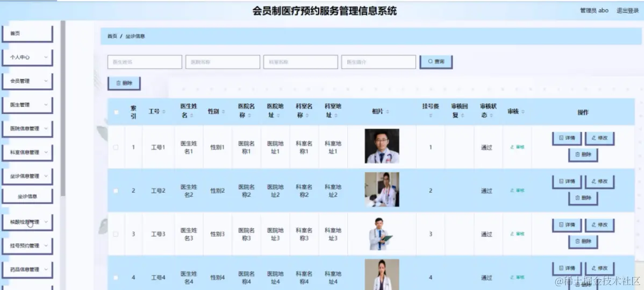
Task: Expand 挂号预约管理 chevron in sidebar
Action: [46, 245]
